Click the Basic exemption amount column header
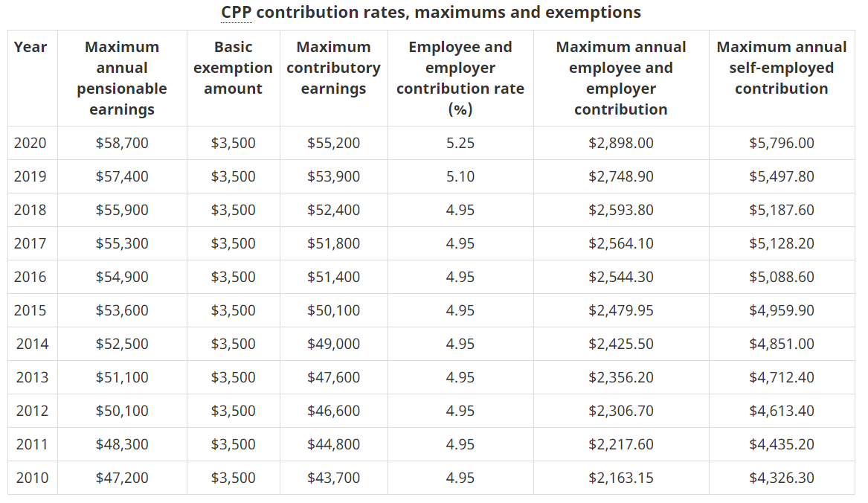The width and height of the screenshot is (868, 503). 233,68
